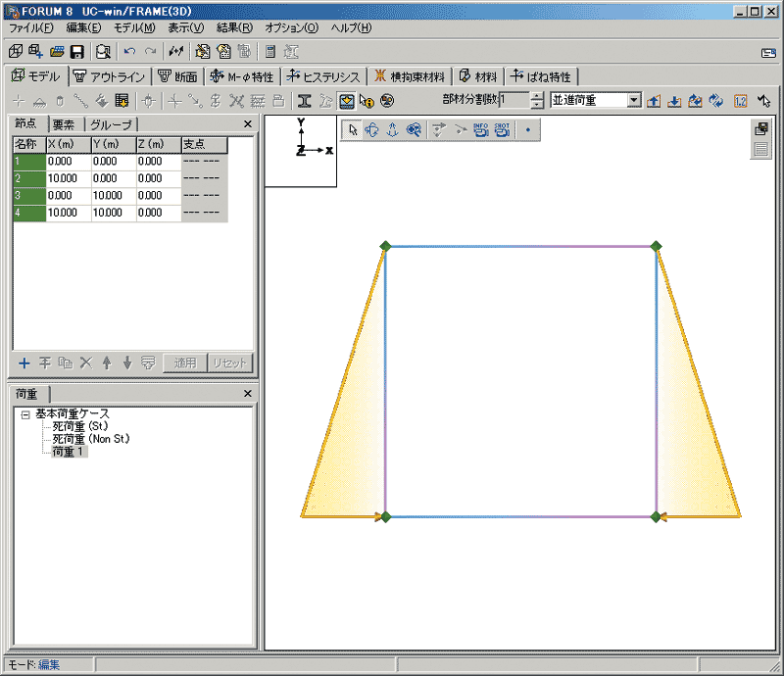Screen dimensions: 784x676
Task: Click the Save floppy disk icon
Action: [x=75, y=51]
